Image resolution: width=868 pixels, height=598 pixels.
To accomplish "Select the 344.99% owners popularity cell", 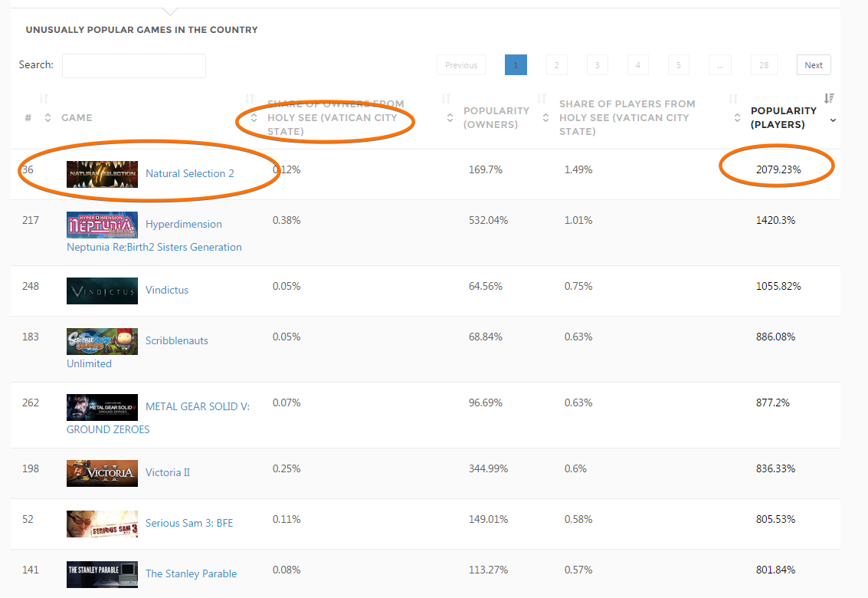I will 488,468.
